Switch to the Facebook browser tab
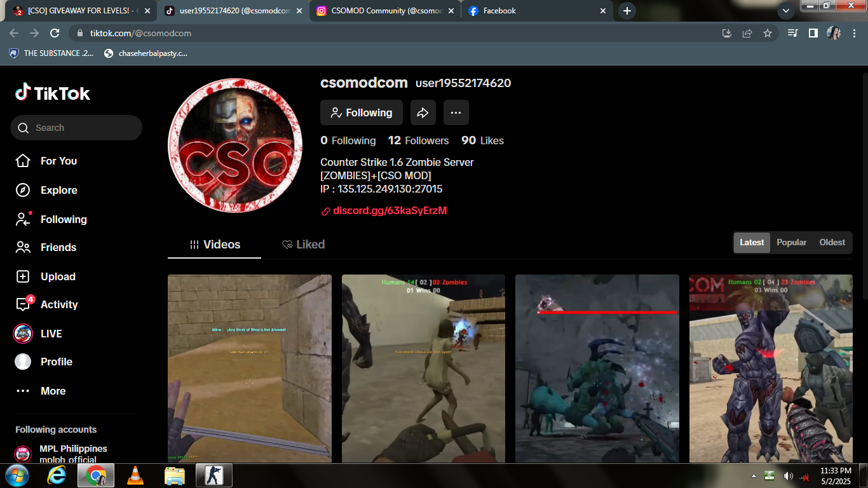This screenshot has height=488, width=868. [532, 11]
